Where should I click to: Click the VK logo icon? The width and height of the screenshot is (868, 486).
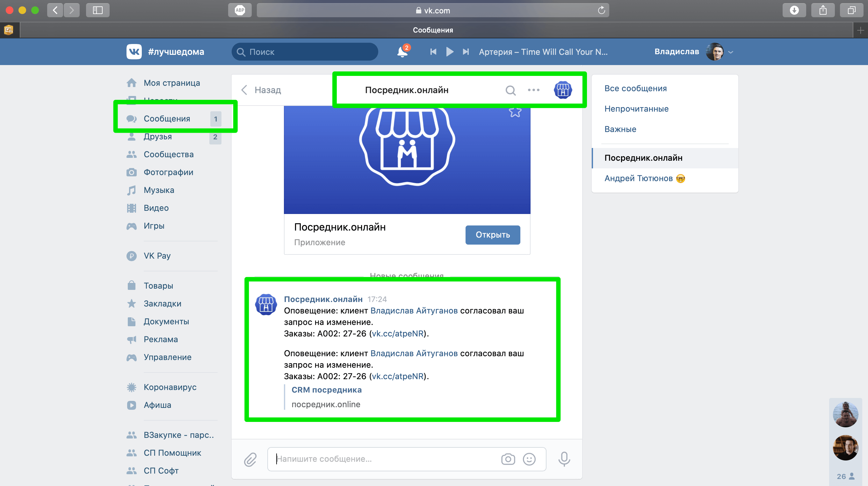click(x=134, y=52)
